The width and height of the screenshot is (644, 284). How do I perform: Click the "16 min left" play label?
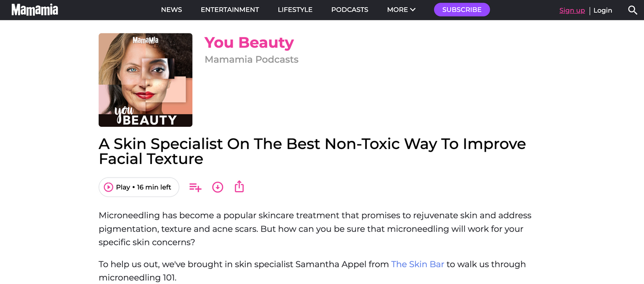154,187
